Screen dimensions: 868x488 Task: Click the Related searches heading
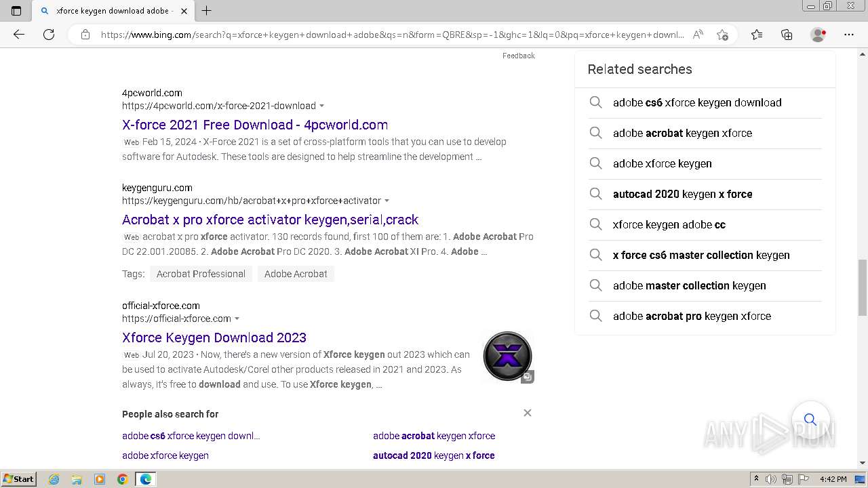(639, 69)
